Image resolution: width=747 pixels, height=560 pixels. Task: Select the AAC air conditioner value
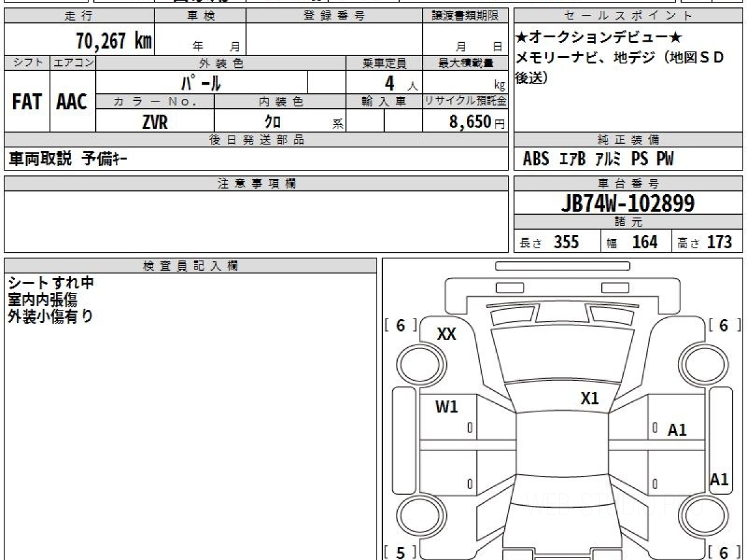[72, 101]
